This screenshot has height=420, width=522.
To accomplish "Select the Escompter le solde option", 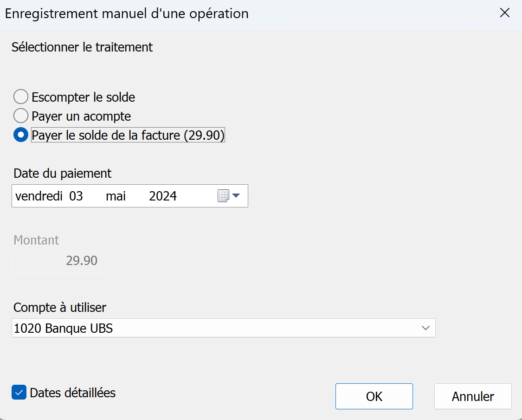I will click(20, 97).
